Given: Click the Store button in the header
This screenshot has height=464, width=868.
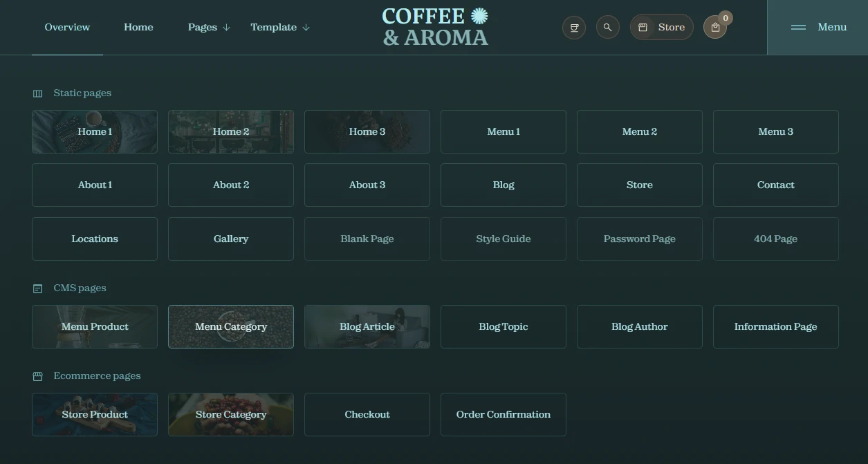Looking at the screenshot, I should pos(661,28).
